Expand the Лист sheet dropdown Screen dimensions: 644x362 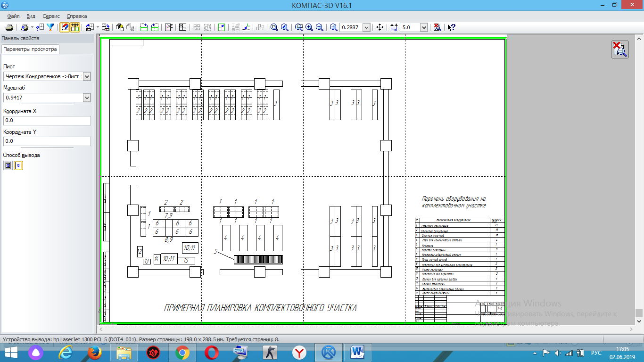pyautogui.click(x=86, y=76)
